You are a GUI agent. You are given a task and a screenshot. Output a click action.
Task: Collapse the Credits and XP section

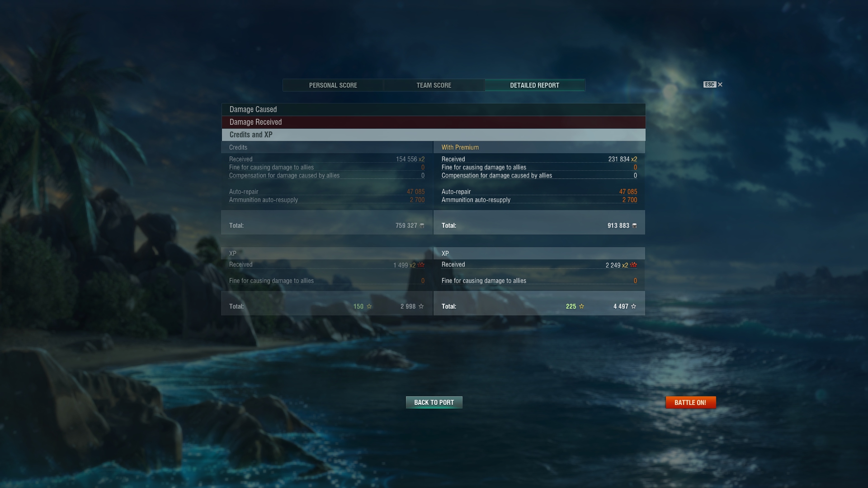tap(434, 135)
